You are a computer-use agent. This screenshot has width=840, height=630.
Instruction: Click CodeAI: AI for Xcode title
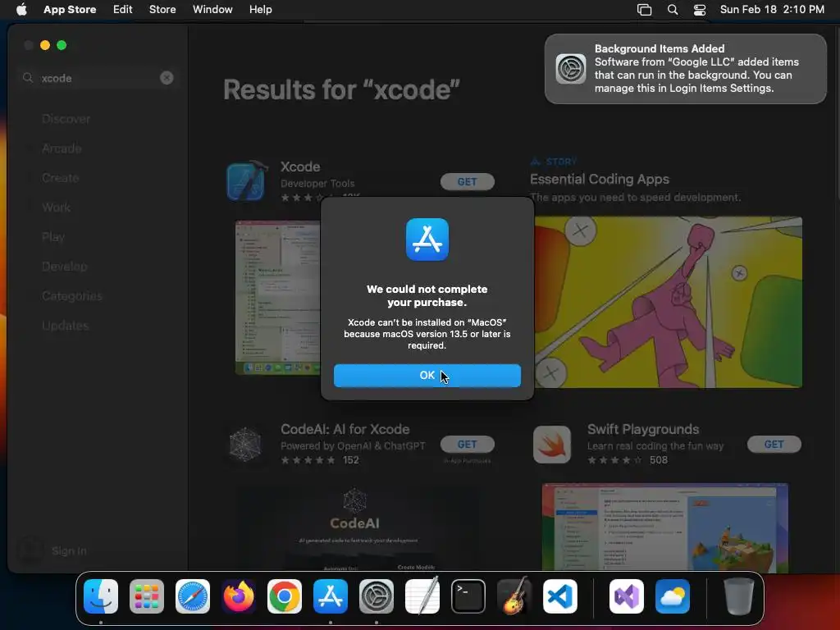345,429
